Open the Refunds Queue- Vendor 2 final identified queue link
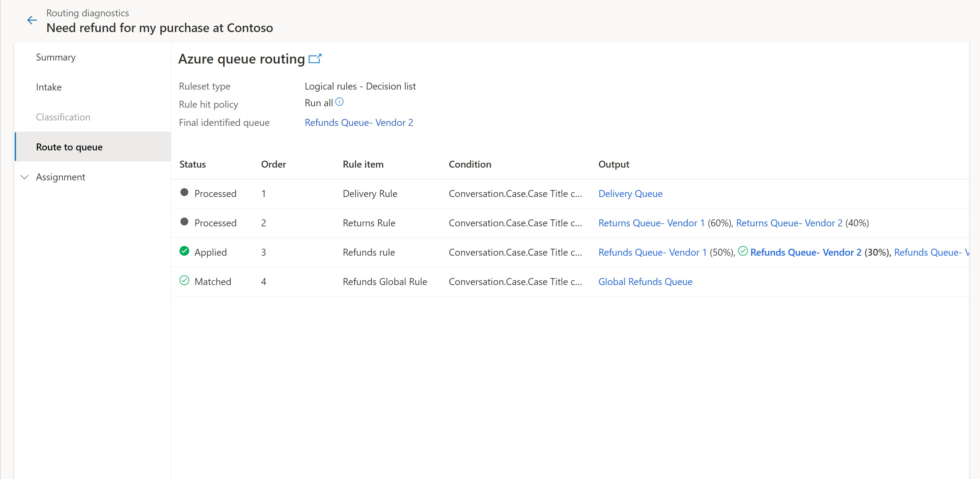 358,122
